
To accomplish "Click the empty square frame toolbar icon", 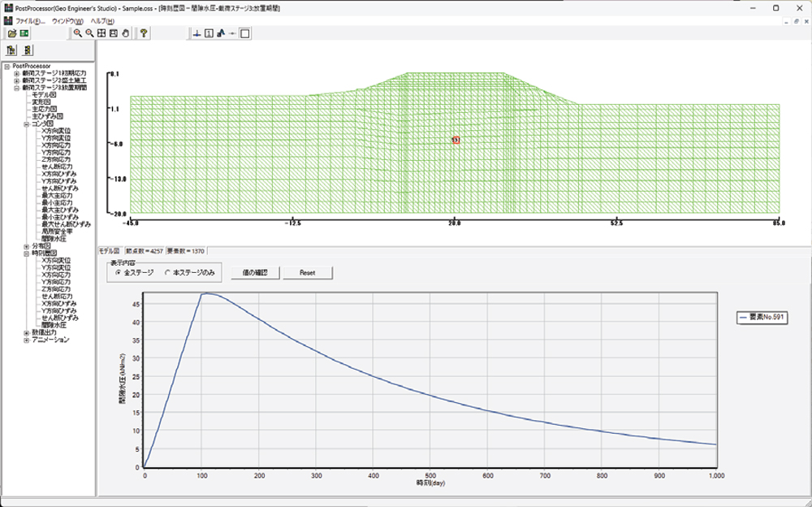I will pos(245,33).
